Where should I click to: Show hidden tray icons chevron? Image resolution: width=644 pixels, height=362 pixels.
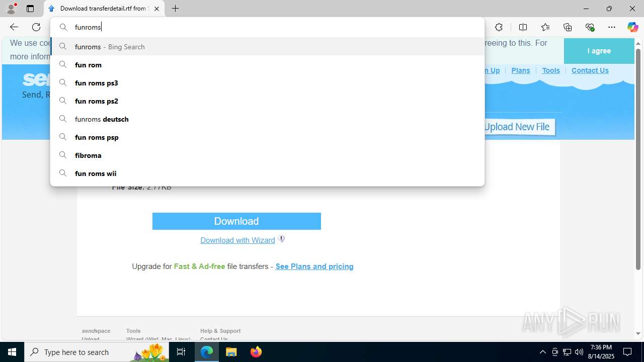coord(542,352)
